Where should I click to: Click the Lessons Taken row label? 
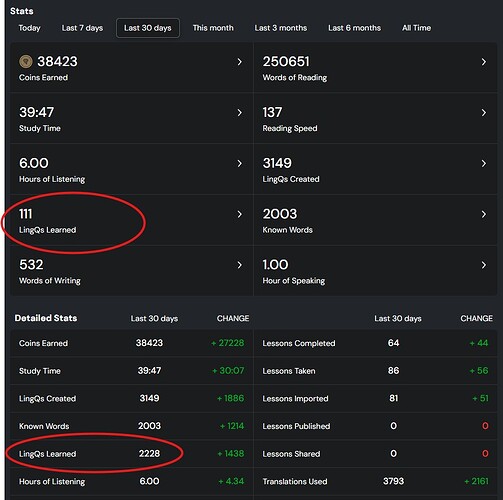pos(289,371)
